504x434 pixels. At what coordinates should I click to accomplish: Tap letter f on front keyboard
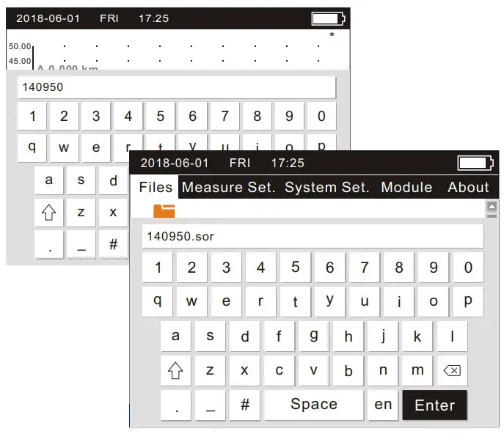279,336
